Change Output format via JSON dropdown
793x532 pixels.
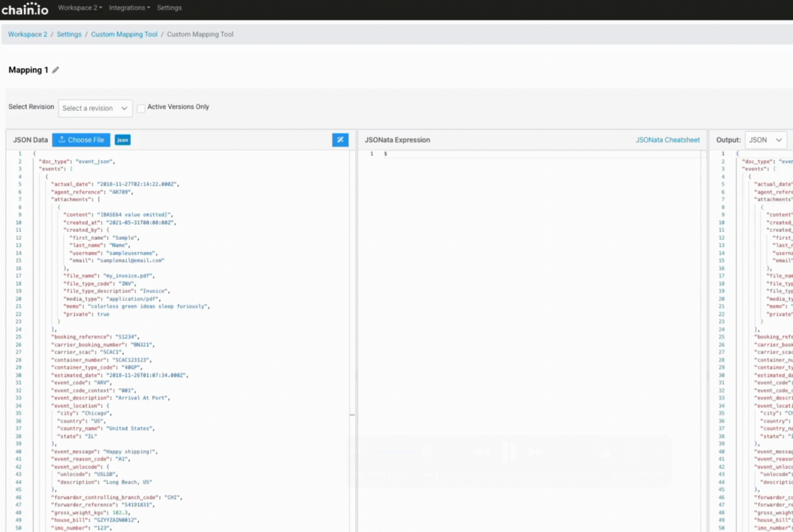click(x=766, y=139)
